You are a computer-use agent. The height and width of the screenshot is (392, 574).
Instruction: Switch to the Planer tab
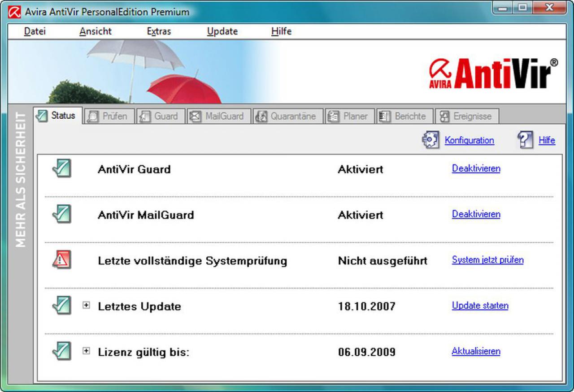350,116
